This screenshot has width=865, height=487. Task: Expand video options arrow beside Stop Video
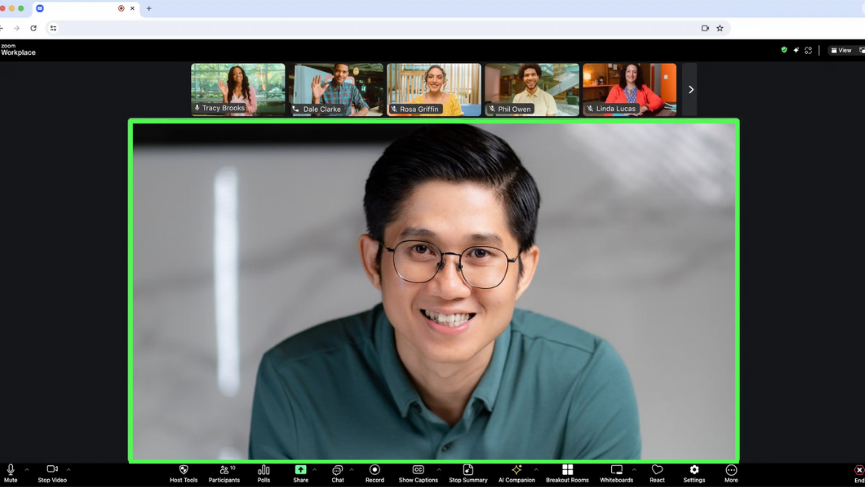68,468
